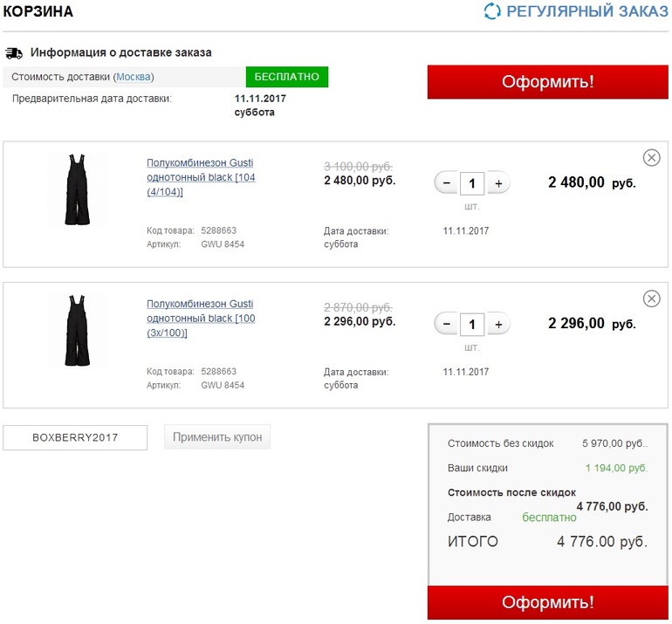
Task: Increase quantity of the 2 296,00 item
Action: pos(498,325)
